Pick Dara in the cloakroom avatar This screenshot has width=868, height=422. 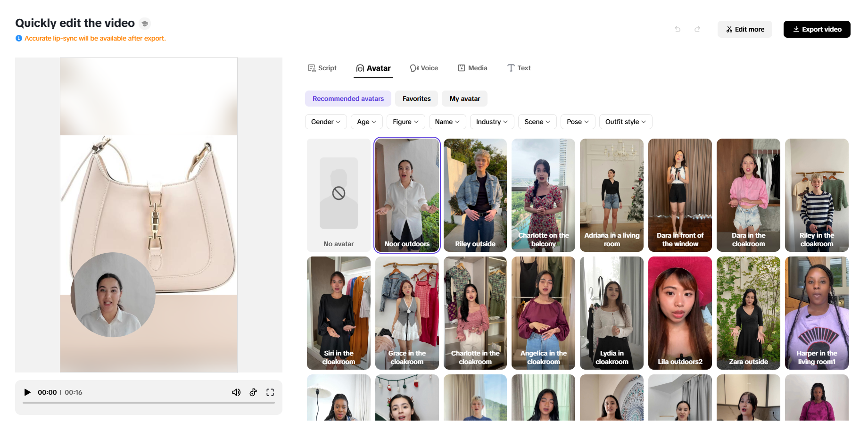748,195
